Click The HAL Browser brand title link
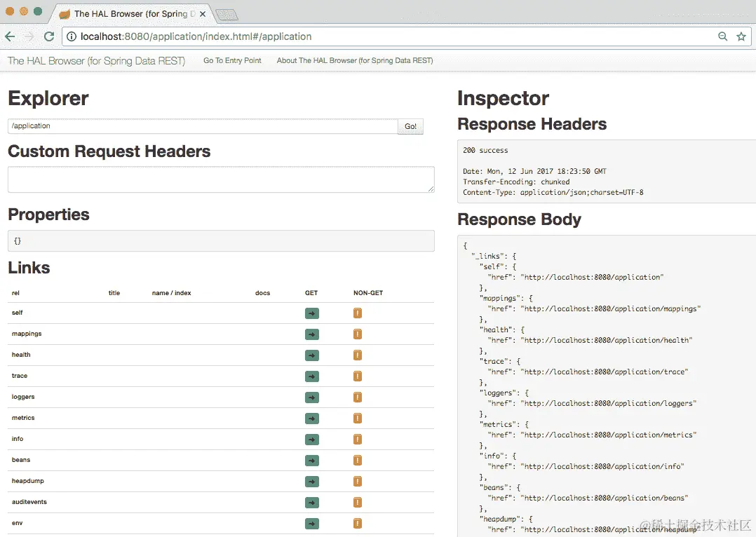Viewport: 756px width, 537px height. [97, 61]
